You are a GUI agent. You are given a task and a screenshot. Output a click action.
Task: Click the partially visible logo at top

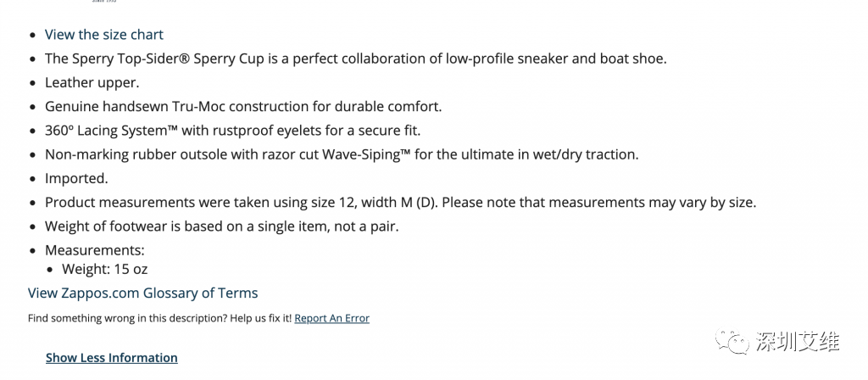tap(104, 2)
